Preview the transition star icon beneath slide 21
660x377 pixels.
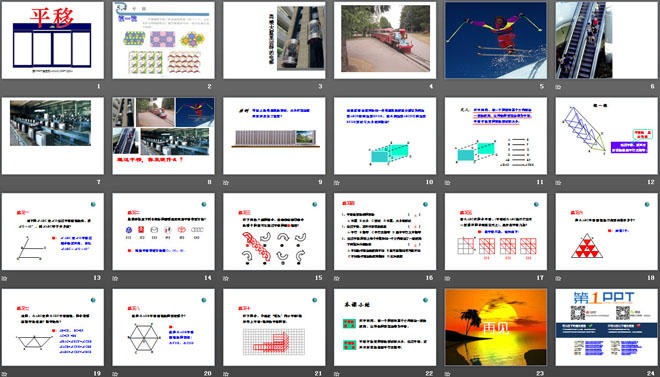[x=226, y=374]
